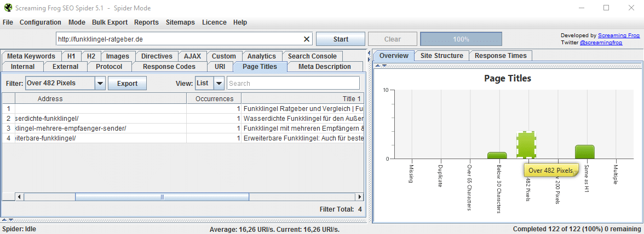Select the Overview tab in right panel
The image size is (644, 234).
click(394, 56)
